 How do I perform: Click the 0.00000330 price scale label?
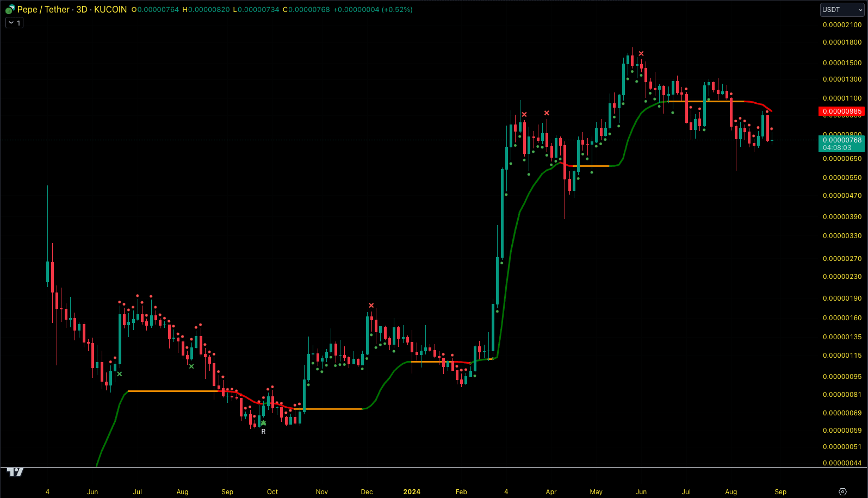coord(842,235)
